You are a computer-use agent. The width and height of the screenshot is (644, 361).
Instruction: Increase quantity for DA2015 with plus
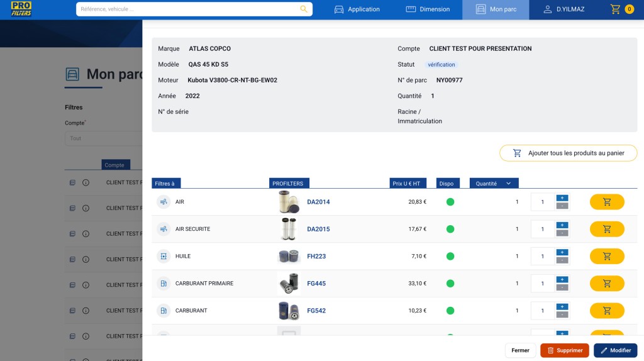pyautogui.click(x=562, y=225)
